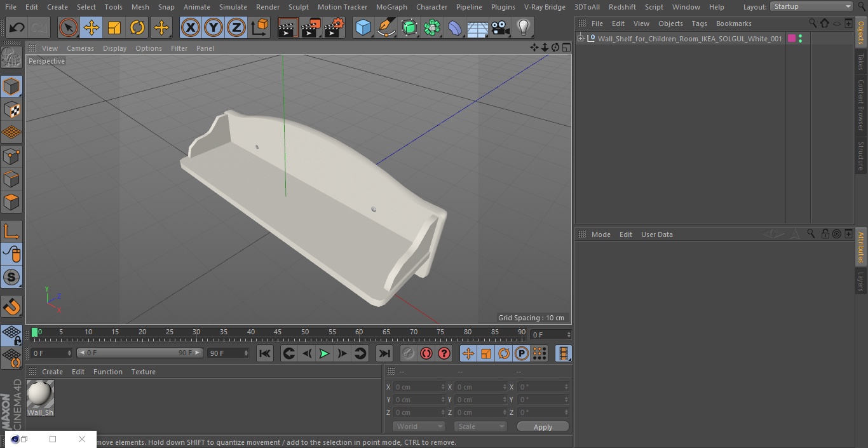Click the pink layer color swatch
The height and width of the screenshot is (448, 868).
[792, 39]
